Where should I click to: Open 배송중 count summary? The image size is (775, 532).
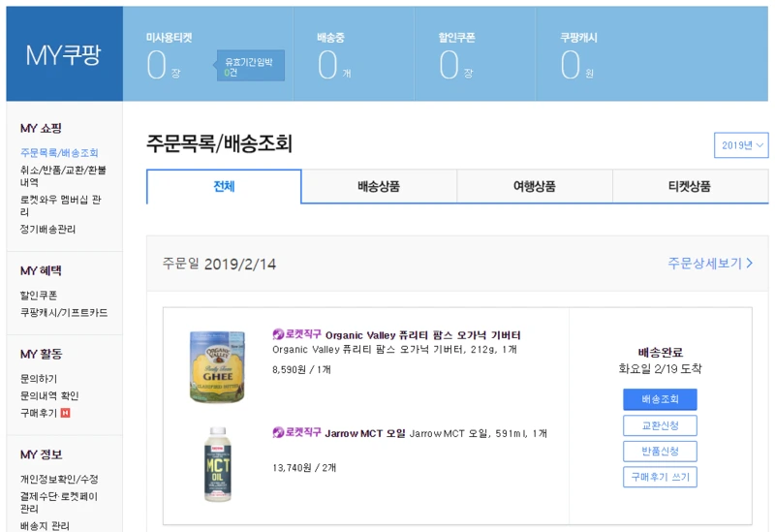click(x=334, y=57)
